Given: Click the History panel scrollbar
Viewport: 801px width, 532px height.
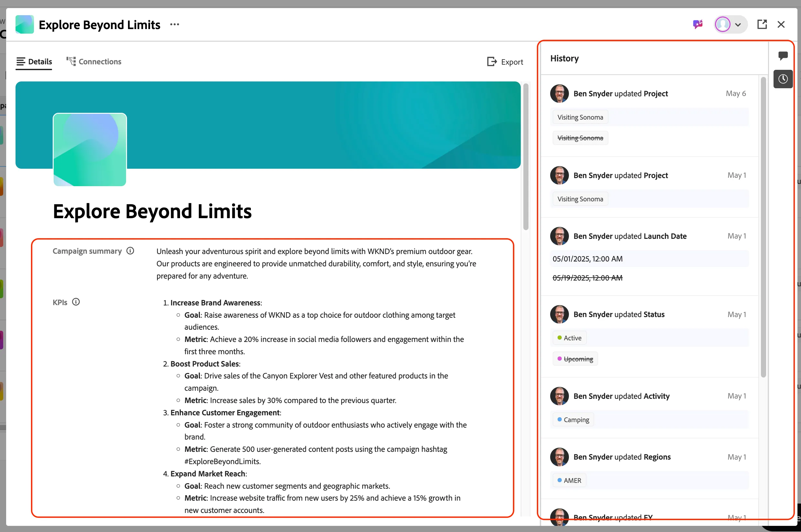Looking at the screenshot, I should pyautogui.click(x=763, y=227).
